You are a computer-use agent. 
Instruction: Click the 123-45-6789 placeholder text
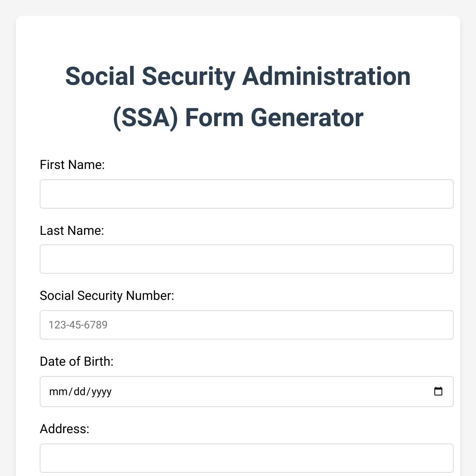tap(78, 325)
